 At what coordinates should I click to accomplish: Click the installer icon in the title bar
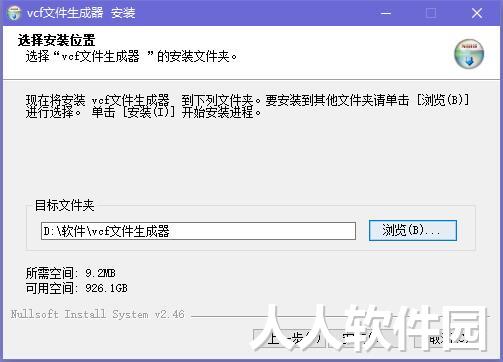click(14, 13)
